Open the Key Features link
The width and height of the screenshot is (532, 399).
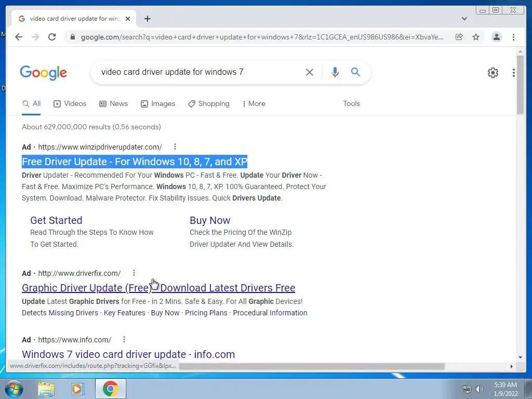click(125, 313)
